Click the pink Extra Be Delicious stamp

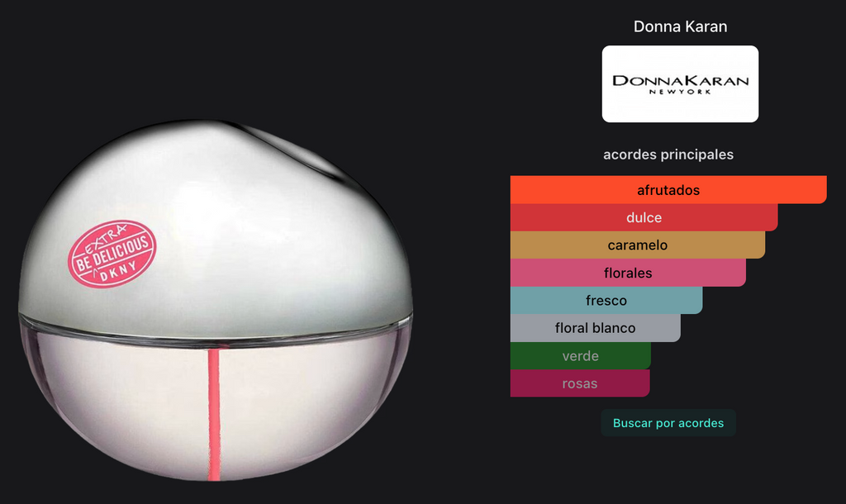pos(112,254)
